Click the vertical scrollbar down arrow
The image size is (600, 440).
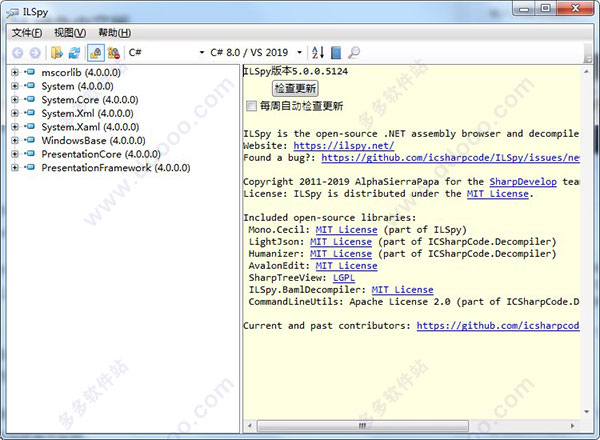(x=587, y=412)
